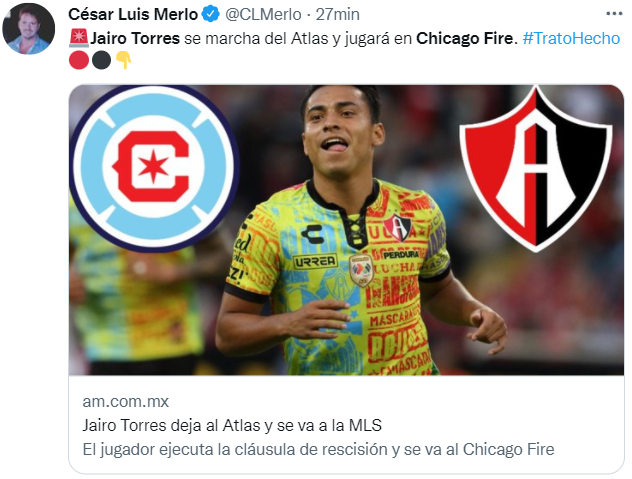632x479 pixels.
Task: Click the Atlas red-black shield logo
Action: click(x=536, y=169)
